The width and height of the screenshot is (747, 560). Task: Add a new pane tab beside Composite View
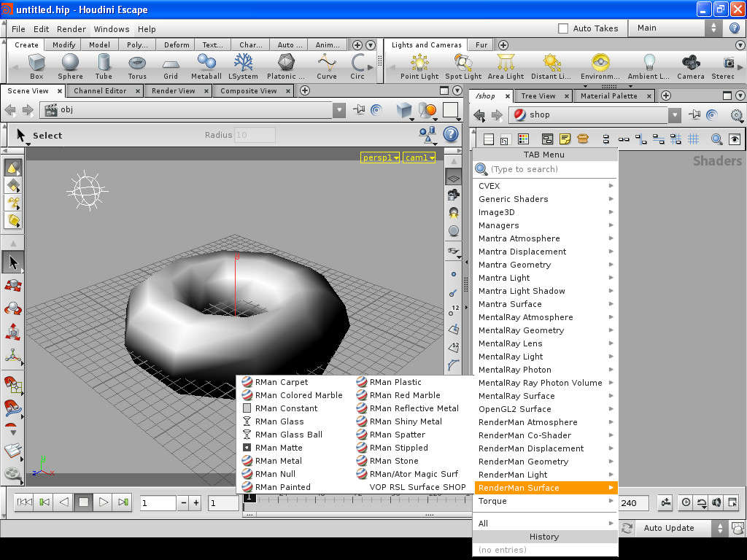pos(305,90)
